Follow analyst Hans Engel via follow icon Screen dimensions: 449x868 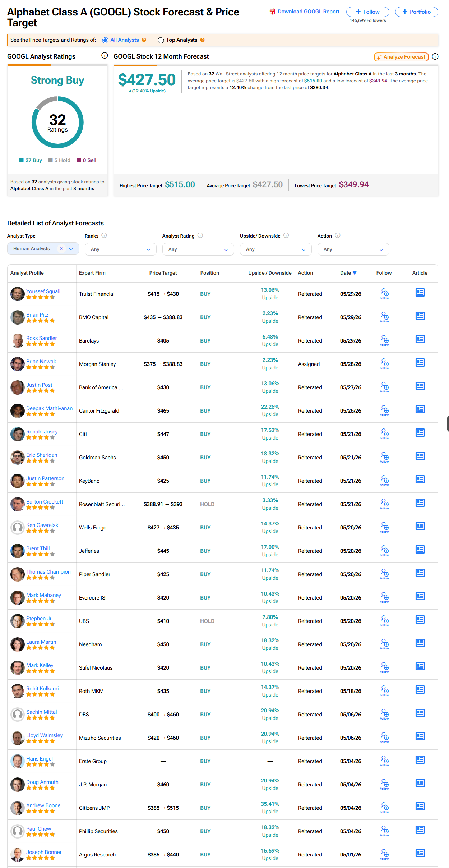pos(384,761)
